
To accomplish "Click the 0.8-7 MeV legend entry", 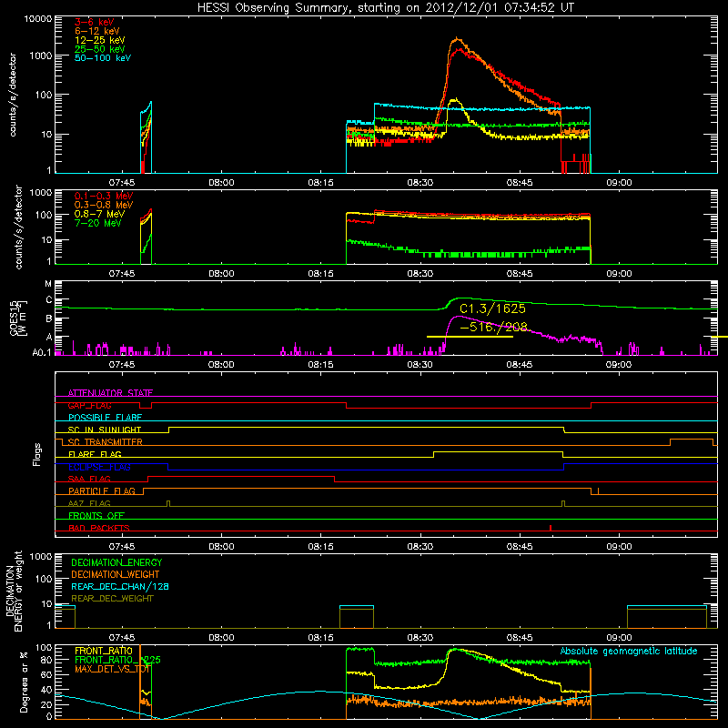I will coord(99,214).
